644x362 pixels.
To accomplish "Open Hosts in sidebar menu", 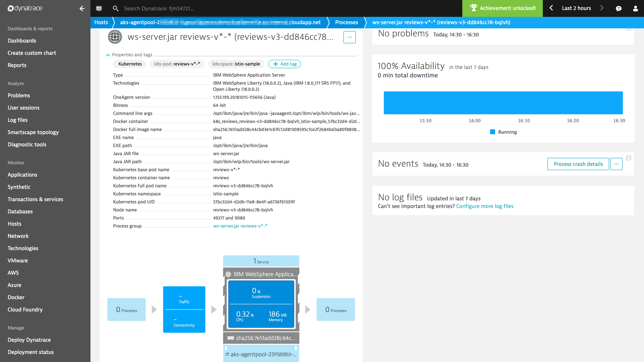I will point(14,224).
